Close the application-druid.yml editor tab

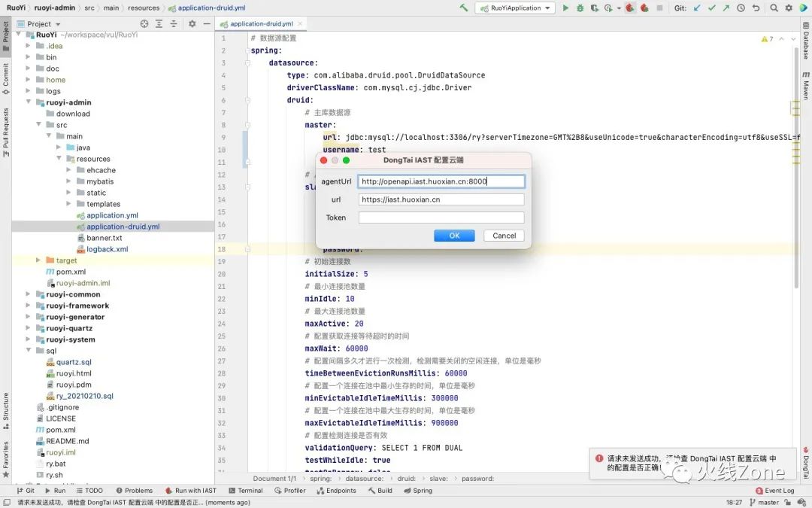(x=300, y=24)
